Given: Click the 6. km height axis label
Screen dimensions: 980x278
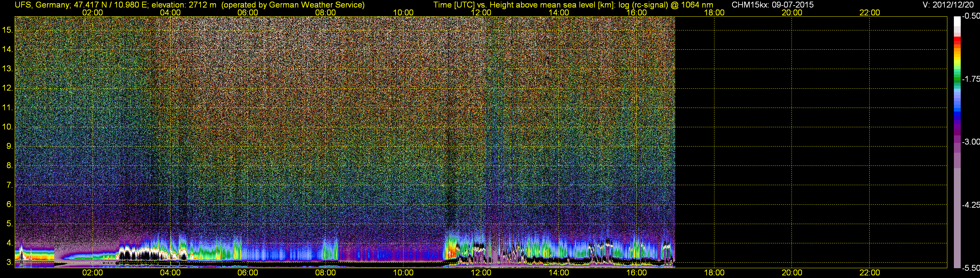Looking at the screenshot, I should pos(9,204).
